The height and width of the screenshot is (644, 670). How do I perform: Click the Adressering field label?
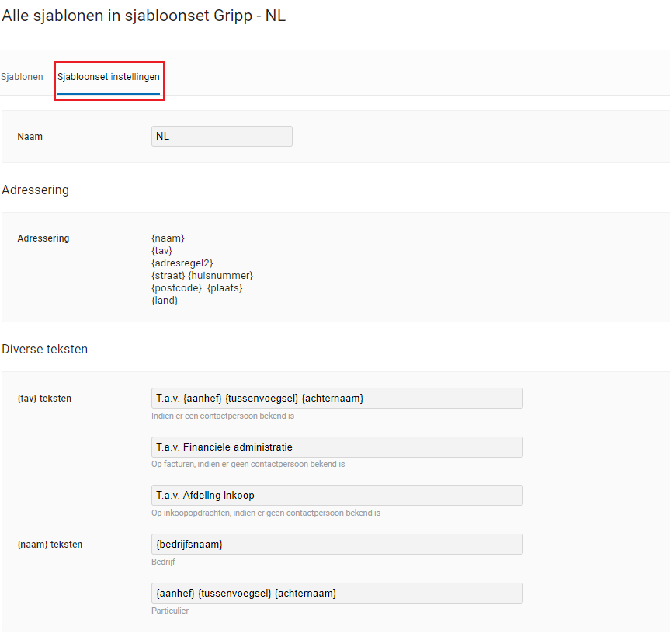(x=43, y=238)
